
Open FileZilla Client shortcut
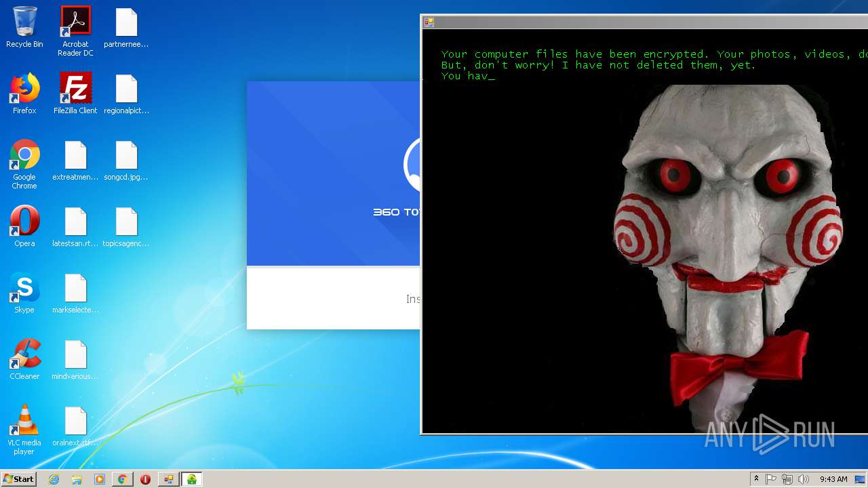(75, 94)
